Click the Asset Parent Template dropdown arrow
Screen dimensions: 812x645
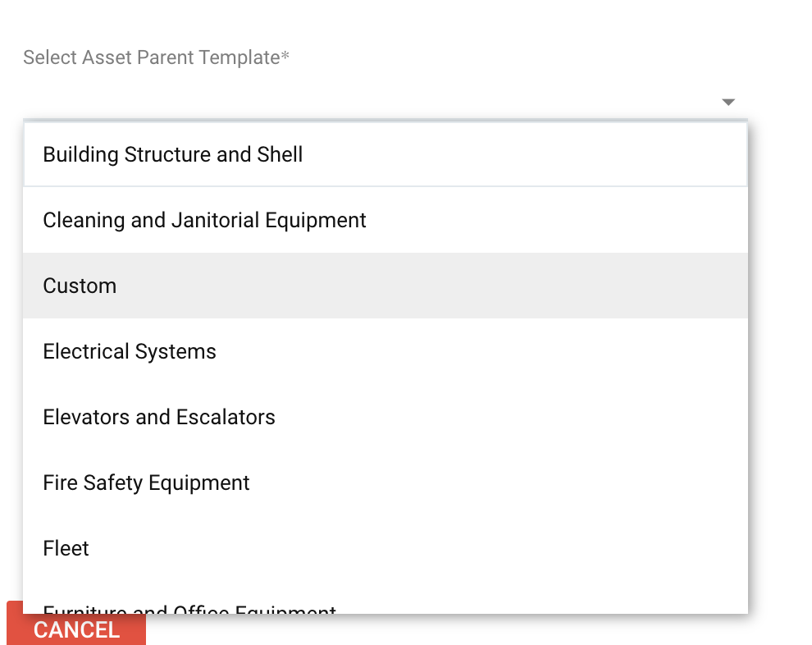pyautogui.click(x=728, y=103)
